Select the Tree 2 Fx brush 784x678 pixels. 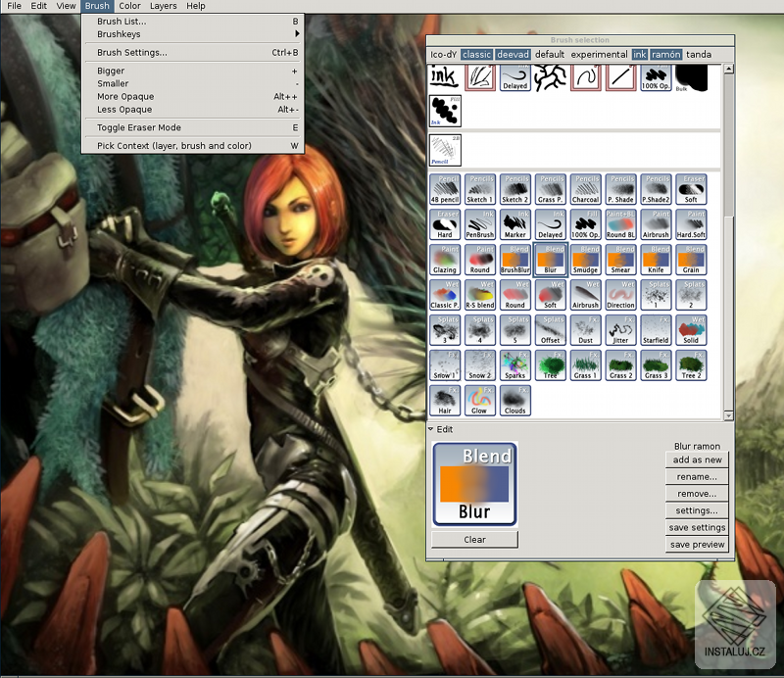click(x=691, y=365)
